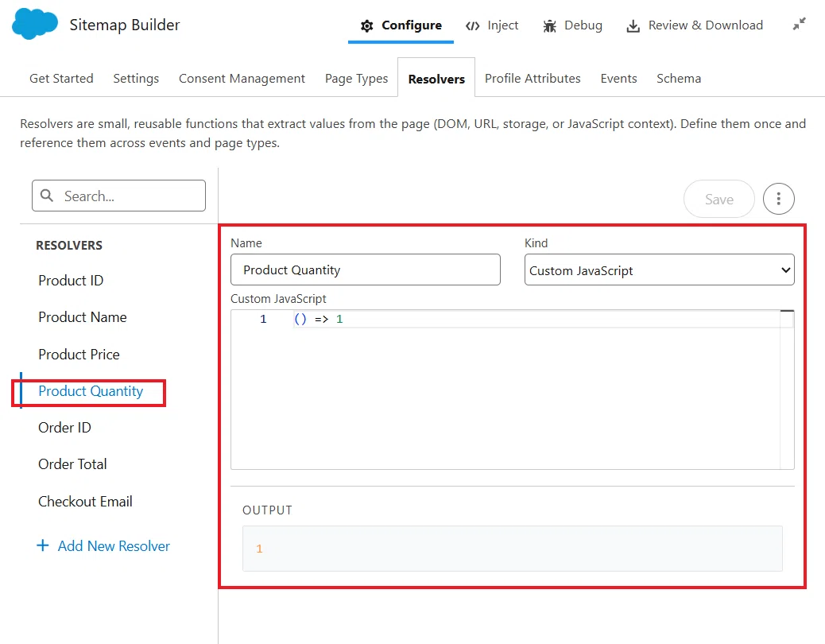Select the Product Price resolver
This screenshot has height=644, width=825.
79,354
